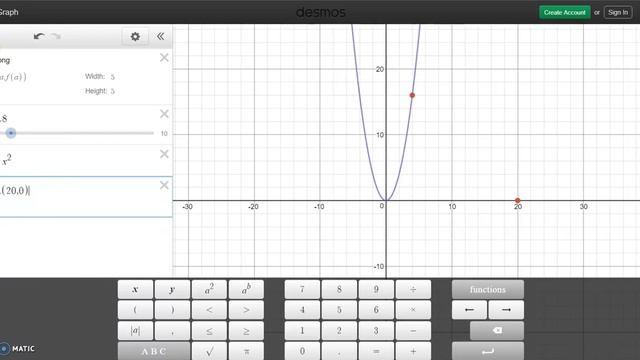
Task: Click the Sign In button
Action: 618,12
